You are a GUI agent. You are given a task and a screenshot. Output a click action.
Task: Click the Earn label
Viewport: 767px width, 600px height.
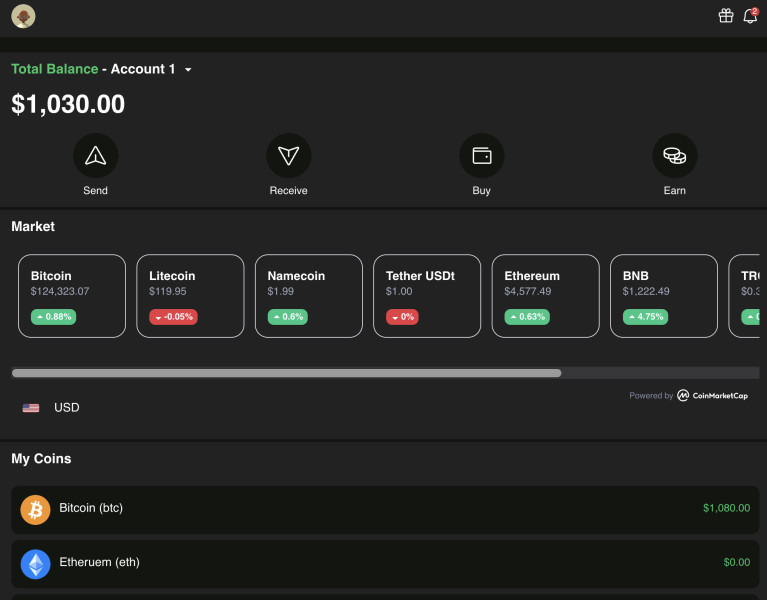pyautogui.click(x=675, y=191)
